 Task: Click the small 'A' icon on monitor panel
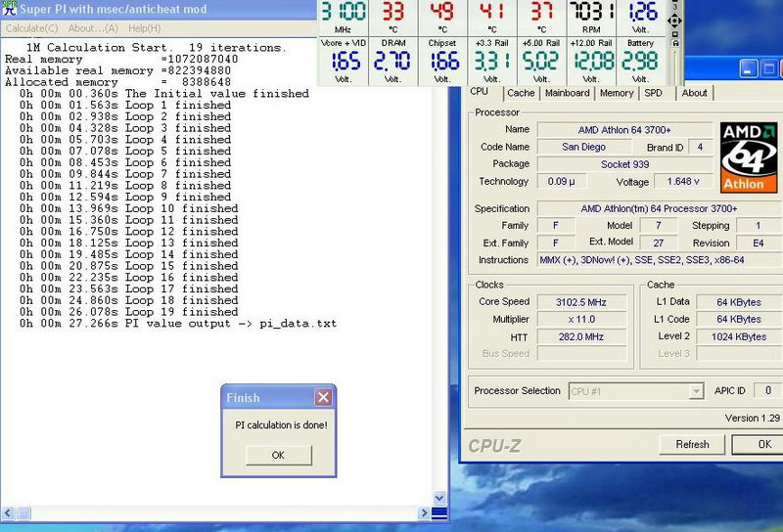(x=675, y=43)
